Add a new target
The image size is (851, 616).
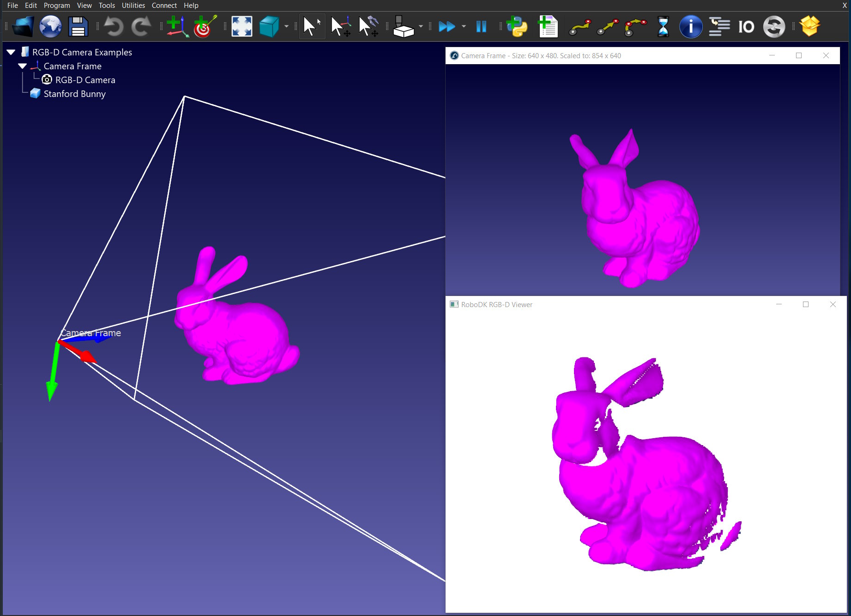[x=203, y=26]
